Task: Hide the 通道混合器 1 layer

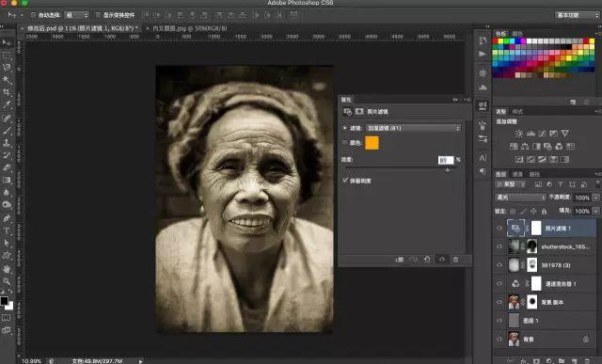Action: pos(499,283)
